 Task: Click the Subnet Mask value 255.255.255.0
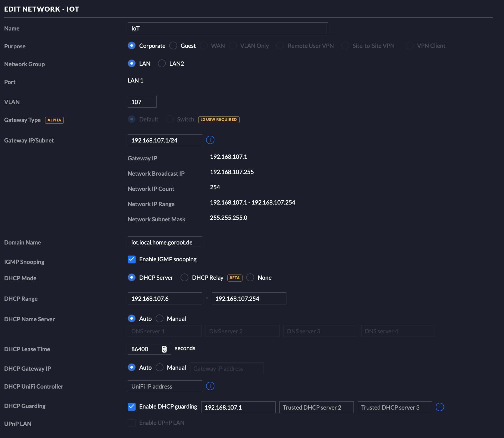coord(228,218)
